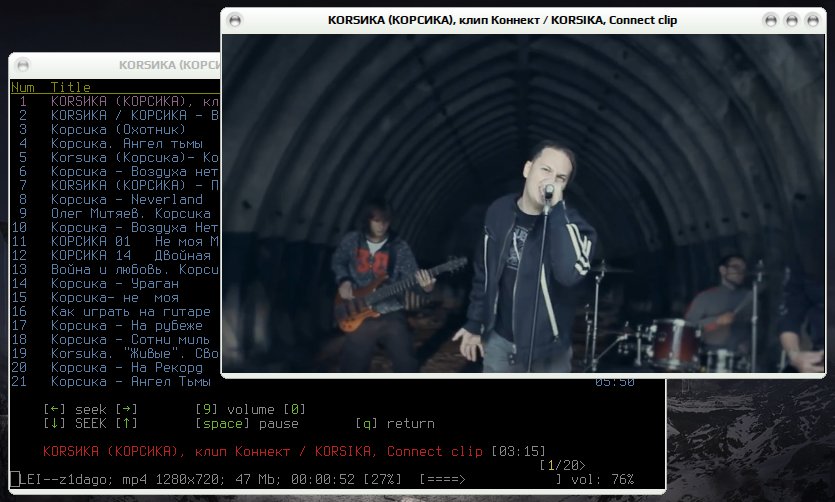
Task: Select row 1 'KORSИKA (КОРСИКА), кл'
Action: [115, 101]
